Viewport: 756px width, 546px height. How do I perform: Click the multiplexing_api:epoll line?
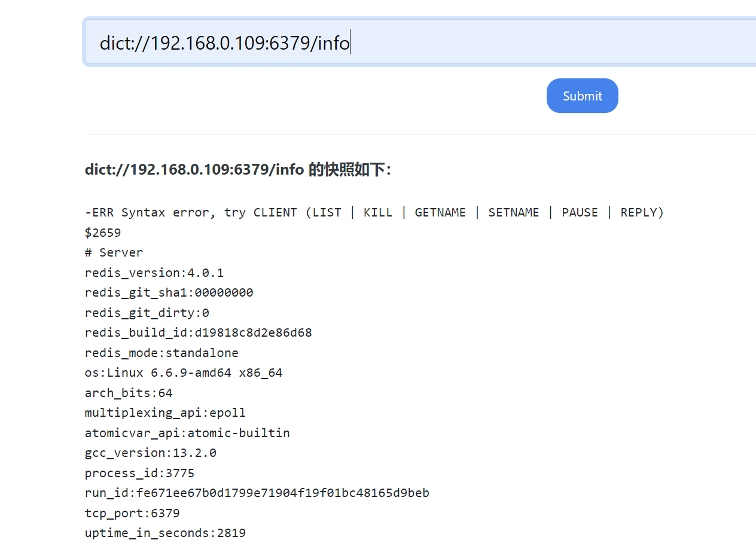tap(165, 413)
